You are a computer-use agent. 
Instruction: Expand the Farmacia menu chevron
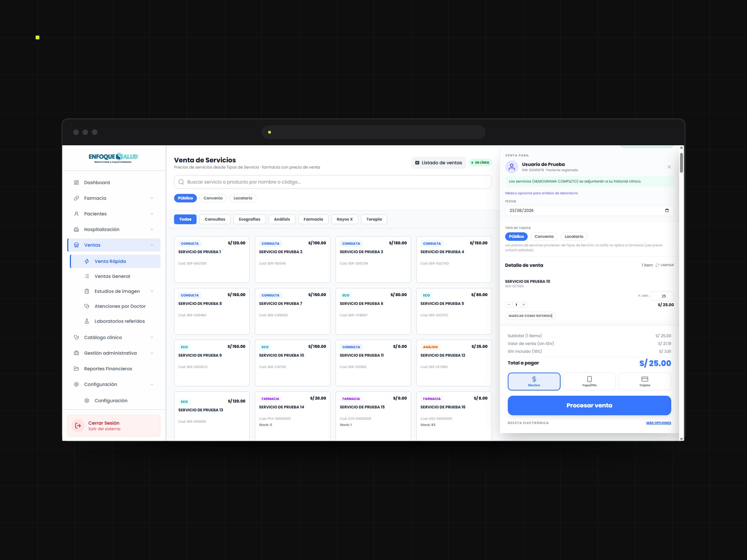[152, 198]
